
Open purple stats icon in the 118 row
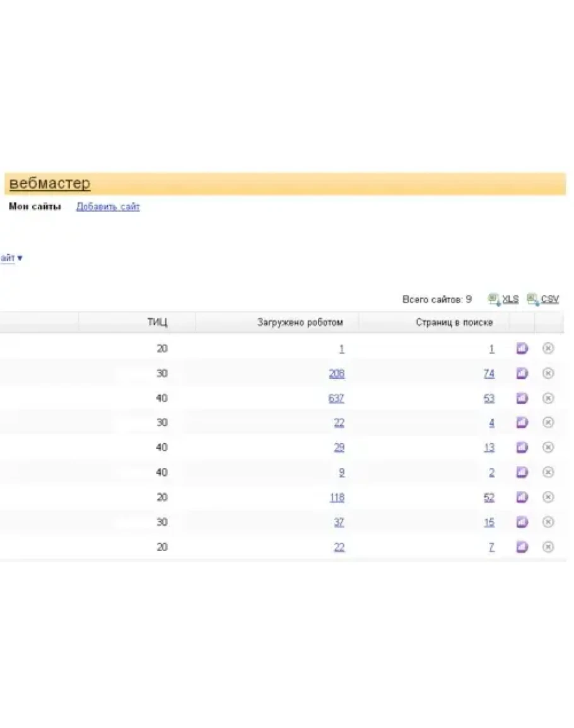coord(522,497)
